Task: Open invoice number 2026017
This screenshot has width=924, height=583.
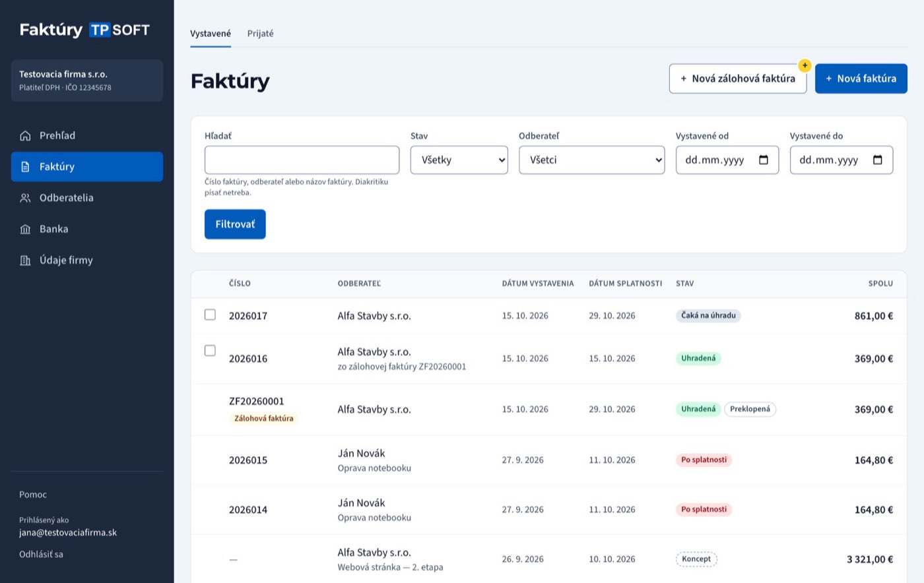Action: [x=248, y=316]
